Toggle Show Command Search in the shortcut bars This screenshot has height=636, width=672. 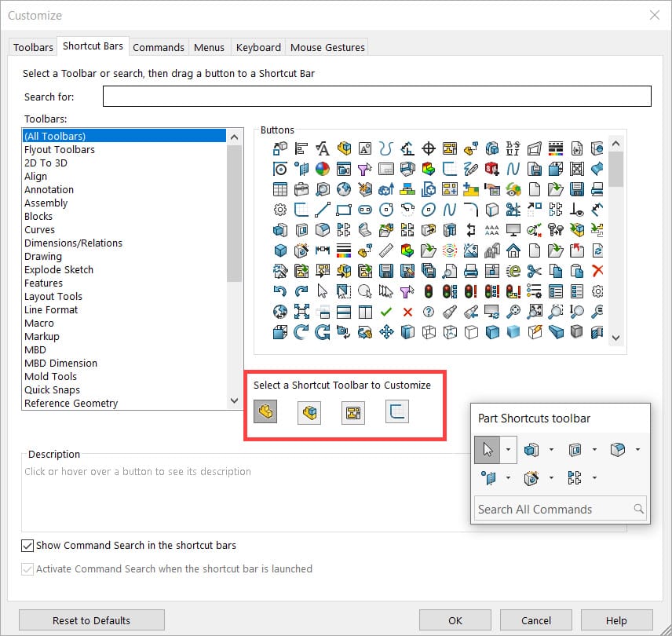point(27,545)
